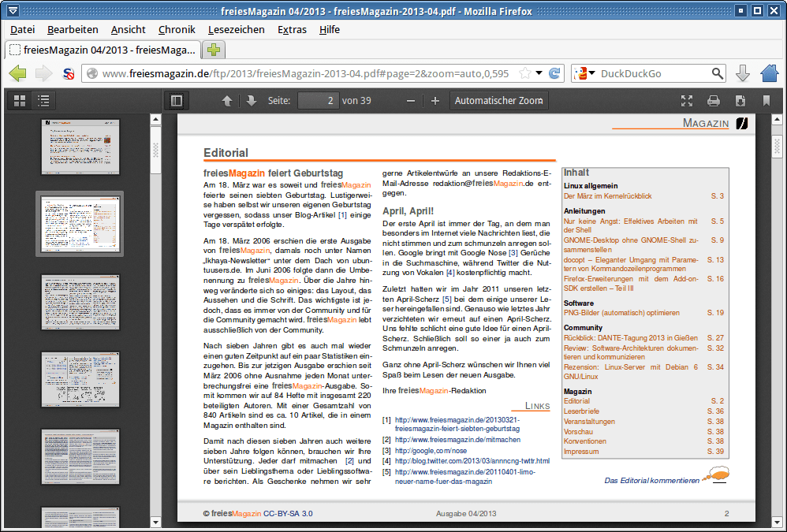This screenshot has width=787, height=532.
Task: Open 'PNG-Bilder (automatisch) optimieren' contents link
Action: click(x=621, y=313)
